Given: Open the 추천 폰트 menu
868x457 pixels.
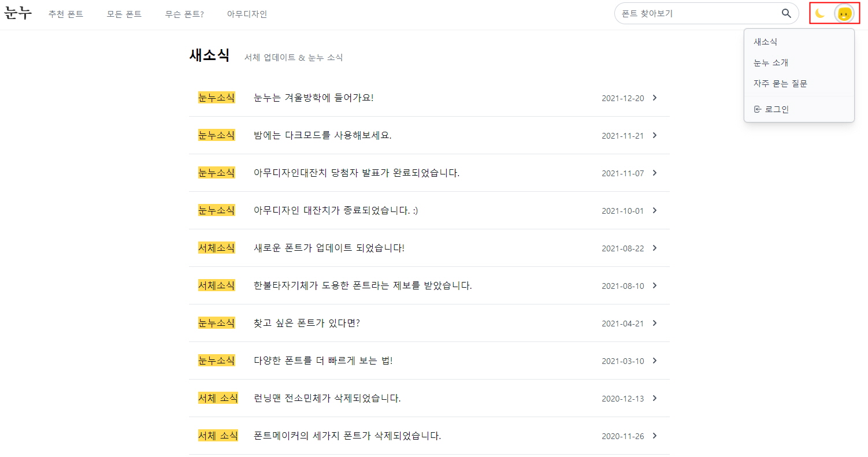Looking at the screenshot, I should (x=66, y=14).
